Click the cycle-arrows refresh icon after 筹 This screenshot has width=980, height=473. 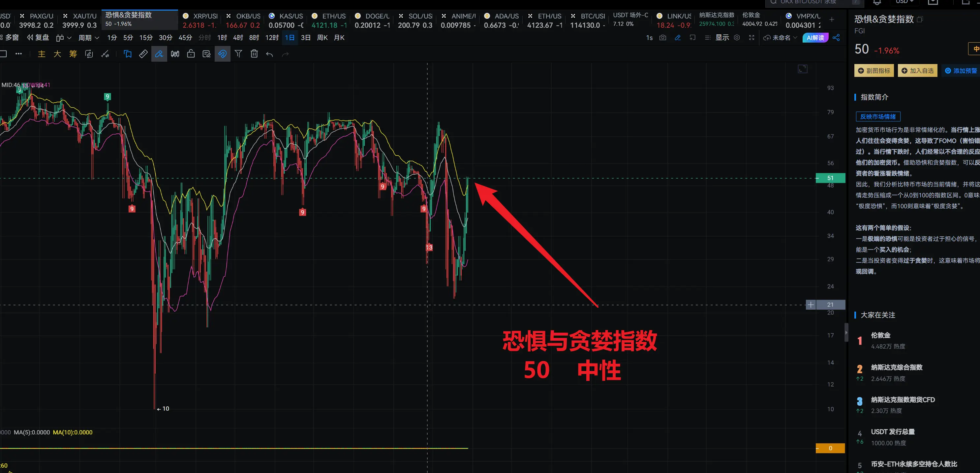89,54
